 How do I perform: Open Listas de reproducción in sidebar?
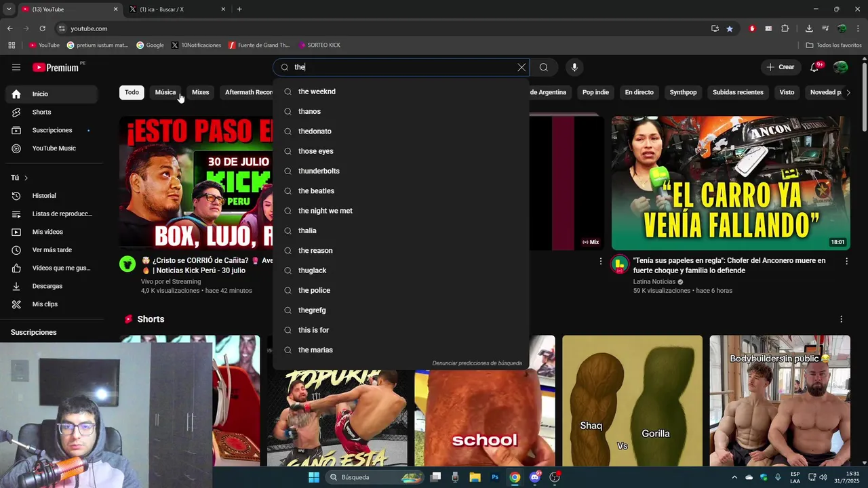[x=53, y=213]
